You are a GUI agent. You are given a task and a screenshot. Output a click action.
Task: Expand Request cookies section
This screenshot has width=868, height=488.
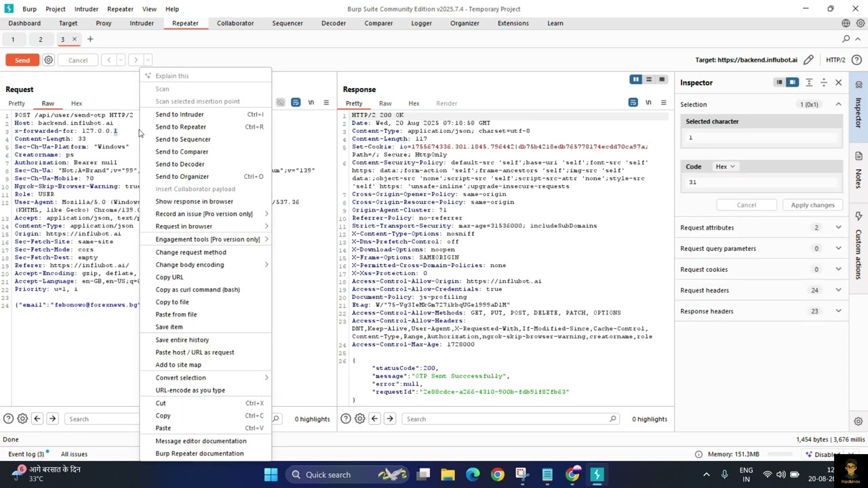[x=838, y=270]
